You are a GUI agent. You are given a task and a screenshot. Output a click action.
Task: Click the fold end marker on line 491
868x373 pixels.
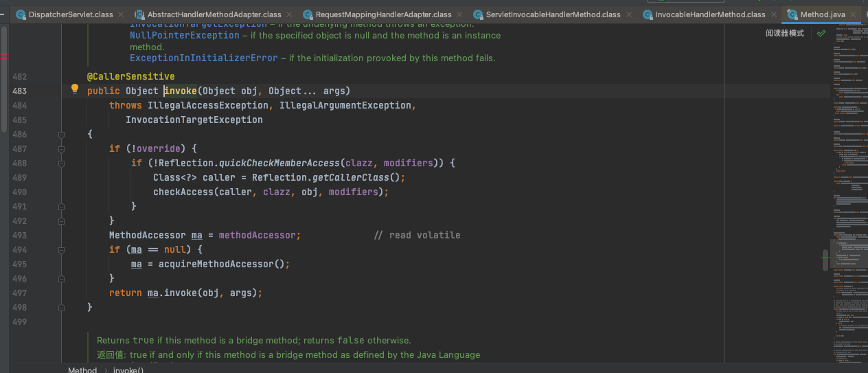pyautogui.click(x=61, y=206)
